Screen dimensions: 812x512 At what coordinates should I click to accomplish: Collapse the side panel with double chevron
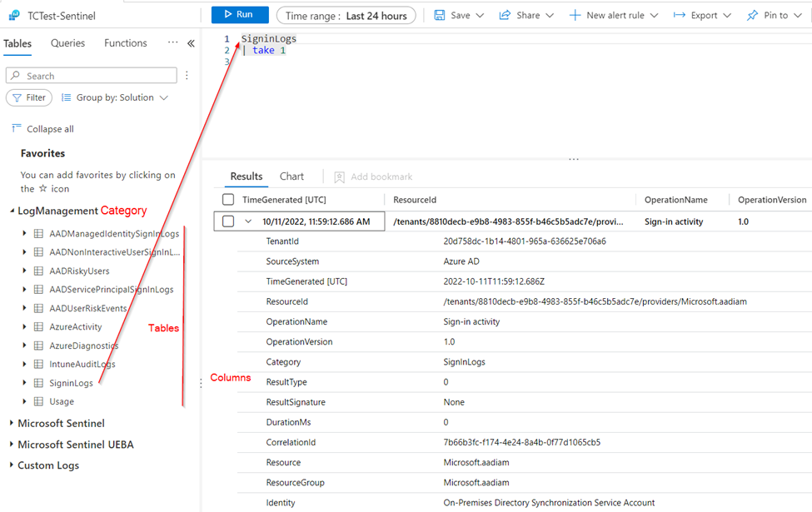[x=191, y=43]
